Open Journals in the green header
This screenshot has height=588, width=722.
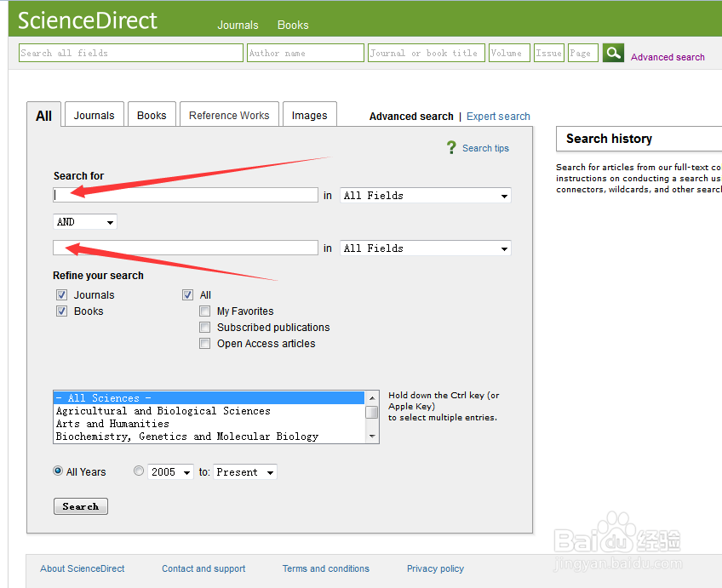click(x=238, y=25)
